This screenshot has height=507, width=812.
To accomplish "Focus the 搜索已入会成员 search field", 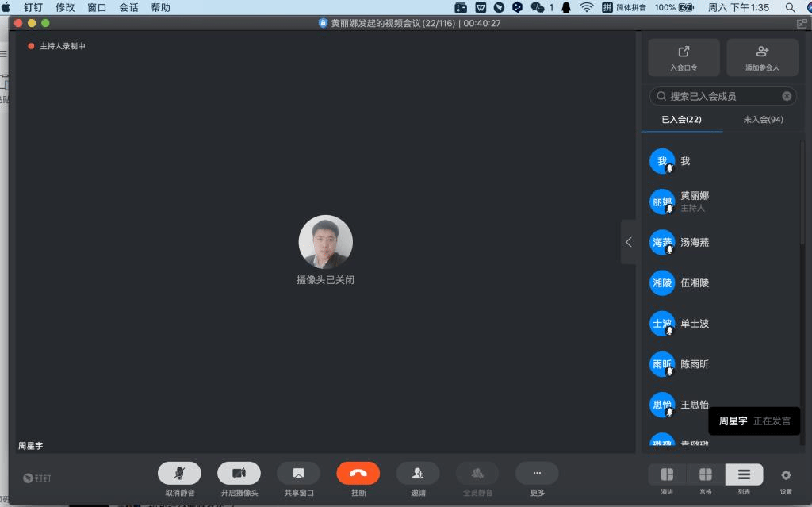I will 722,96.
